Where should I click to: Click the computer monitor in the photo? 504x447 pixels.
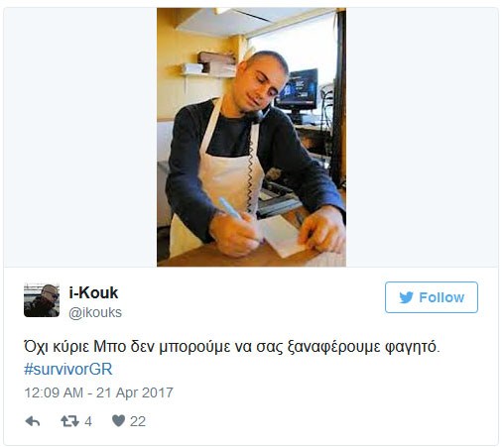pyautogui.click(x=297, y=89)
